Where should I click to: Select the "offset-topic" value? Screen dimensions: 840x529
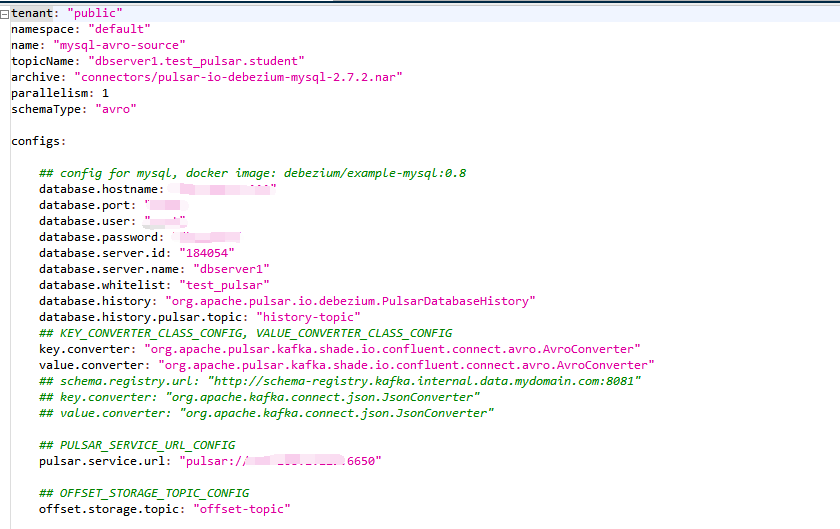(242, 509)
